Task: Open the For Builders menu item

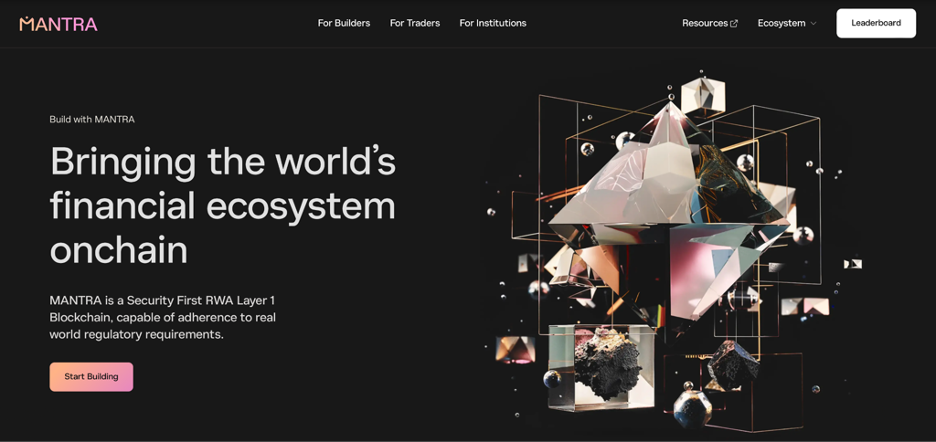Action: 344,23
